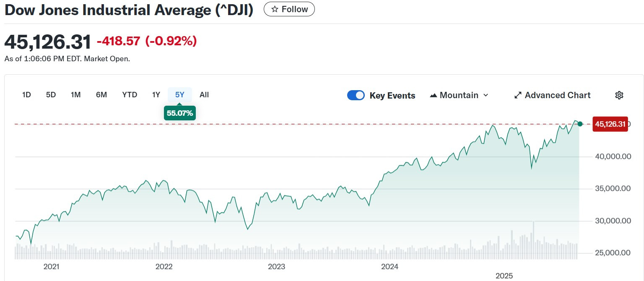Image resolution: width=644 pixels, height=281 pixels.
Task: Open chart settings gear icon
Action: click(619, 95)
